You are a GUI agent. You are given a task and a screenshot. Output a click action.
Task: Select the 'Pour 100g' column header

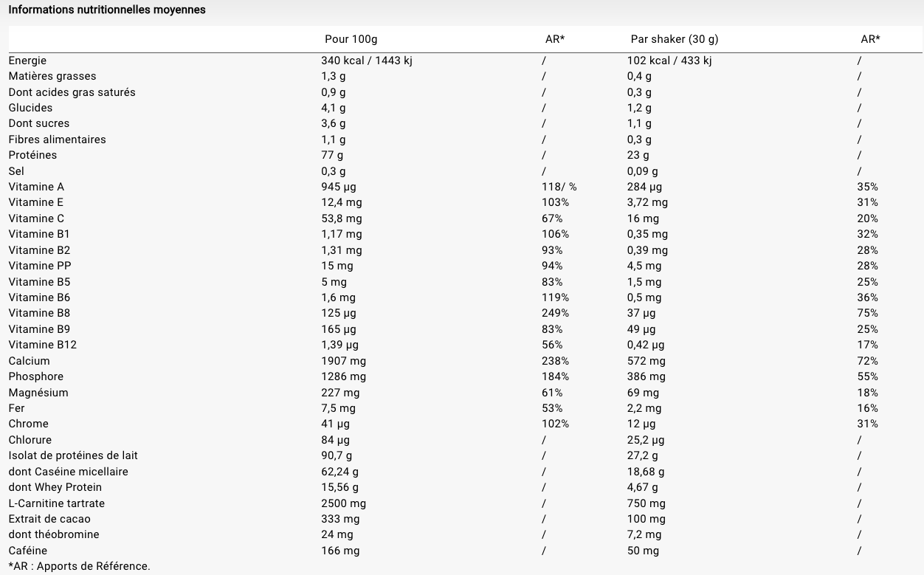click(x=351, y=39)
